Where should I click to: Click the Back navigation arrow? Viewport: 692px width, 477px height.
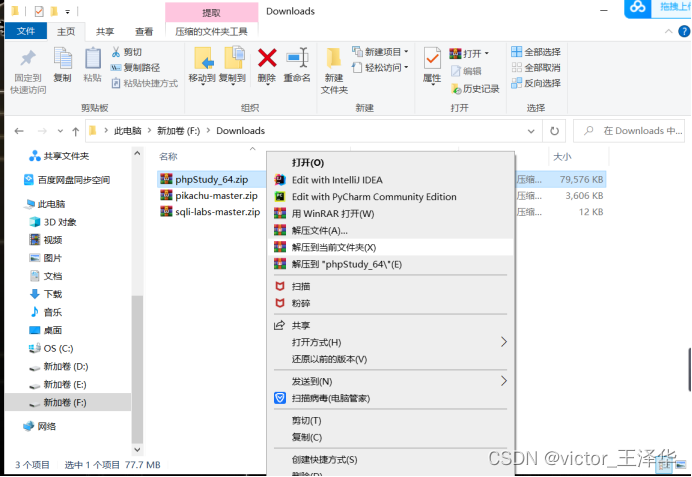coord(19,131)
